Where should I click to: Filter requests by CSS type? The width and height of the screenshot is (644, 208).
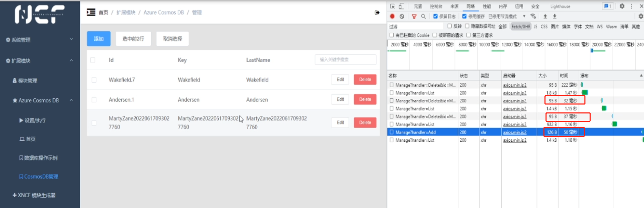(544, 26)
